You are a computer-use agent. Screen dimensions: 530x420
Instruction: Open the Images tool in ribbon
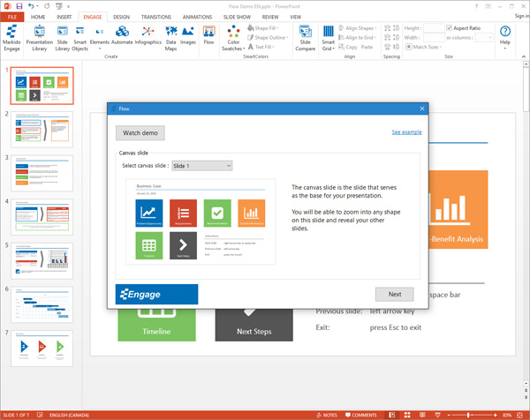pyautogui.click(x=188, y=35)
